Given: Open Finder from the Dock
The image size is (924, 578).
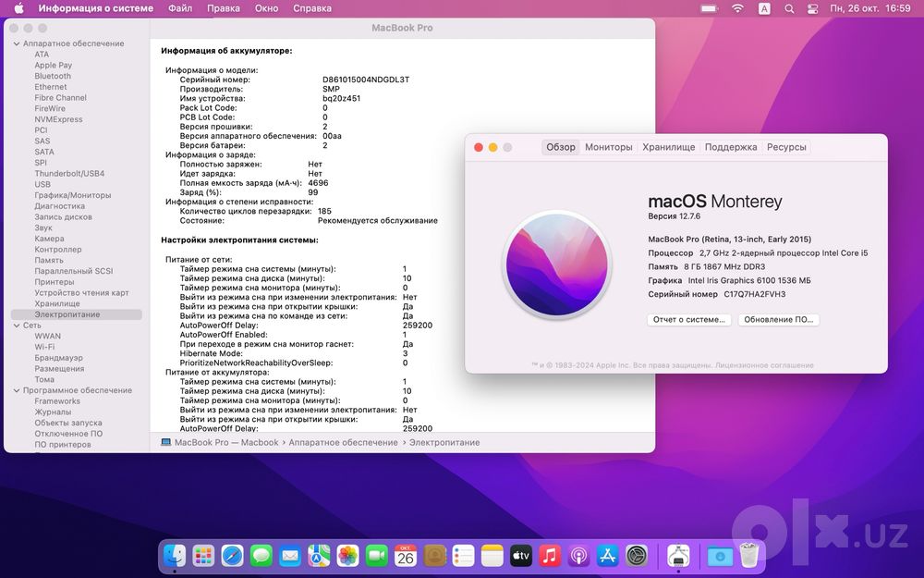Looking at the screenshot, I should click(175, 556).
